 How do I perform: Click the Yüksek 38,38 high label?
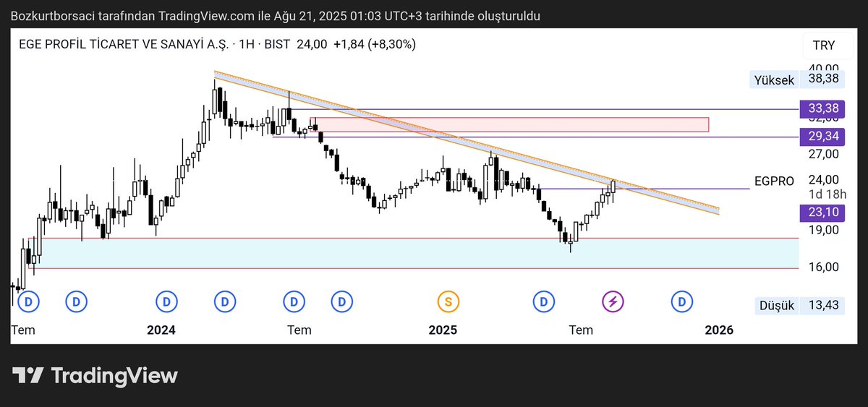(796, 80)
